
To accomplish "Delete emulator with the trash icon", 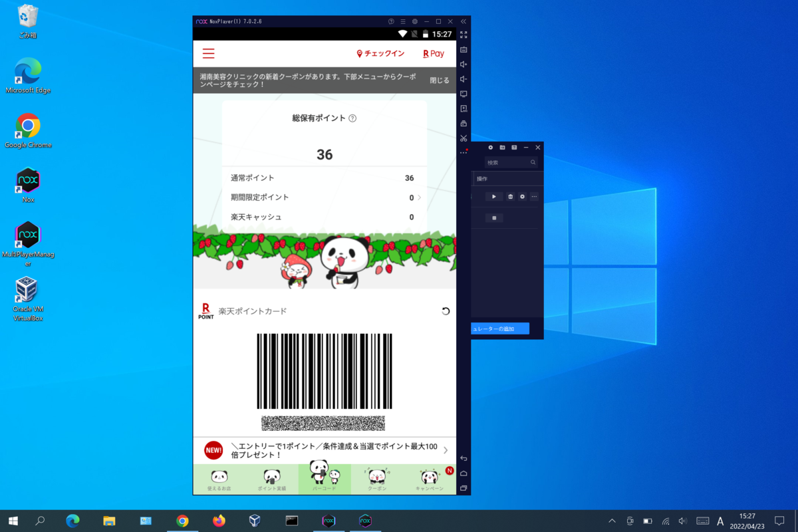I will click(x=511, y=197).
